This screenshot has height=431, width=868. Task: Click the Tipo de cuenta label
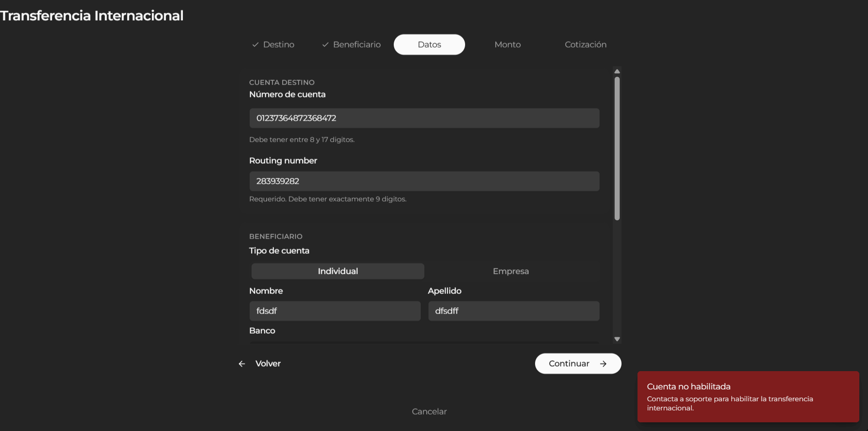pos(279,251)
